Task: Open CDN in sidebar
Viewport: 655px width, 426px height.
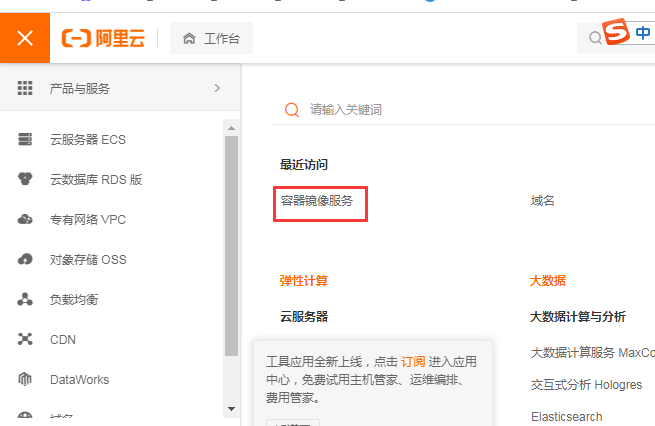Action: 63,340
